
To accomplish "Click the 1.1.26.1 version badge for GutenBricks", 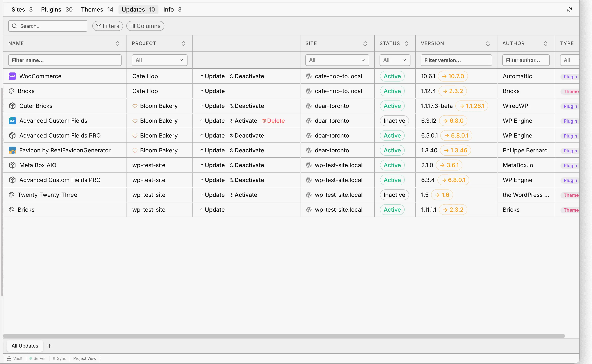I will coord(471,106).
